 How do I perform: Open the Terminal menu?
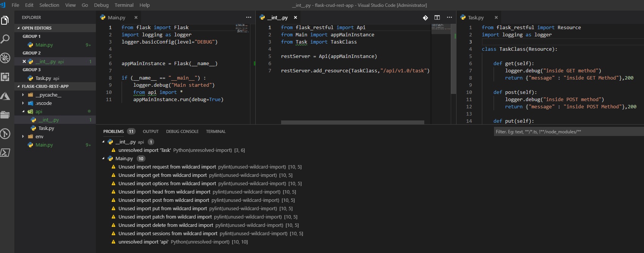coord(124,5)
